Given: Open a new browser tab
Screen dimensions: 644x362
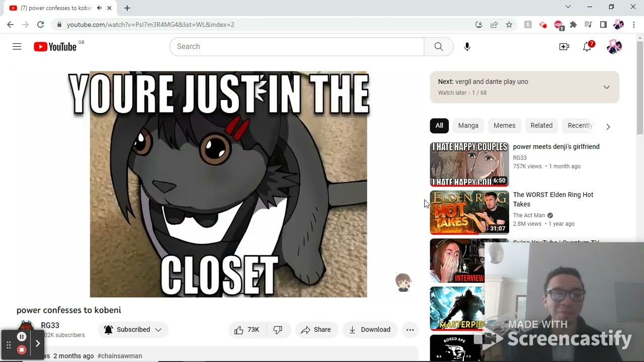Looking at the screenshot, I should pos(127,8).
